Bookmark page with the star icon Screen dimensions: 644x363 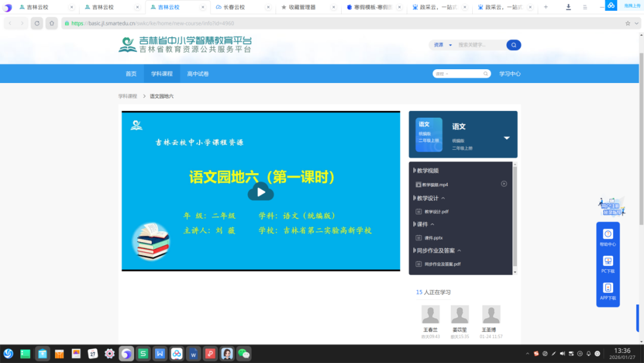[627, 23]
